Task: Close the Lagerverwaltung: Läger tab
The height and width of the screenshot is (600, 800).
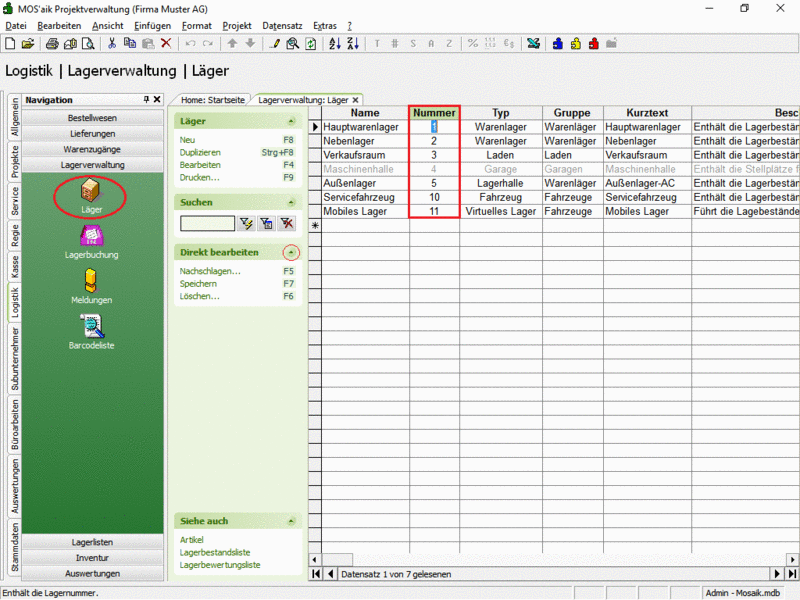Action: click(x=355, y=100)
